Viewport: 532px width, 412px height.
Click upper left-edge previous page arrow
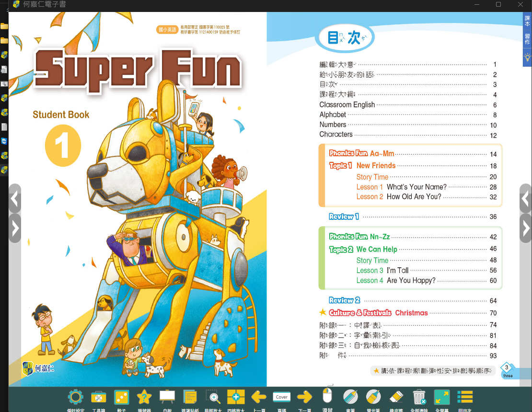tap(14, 198)
